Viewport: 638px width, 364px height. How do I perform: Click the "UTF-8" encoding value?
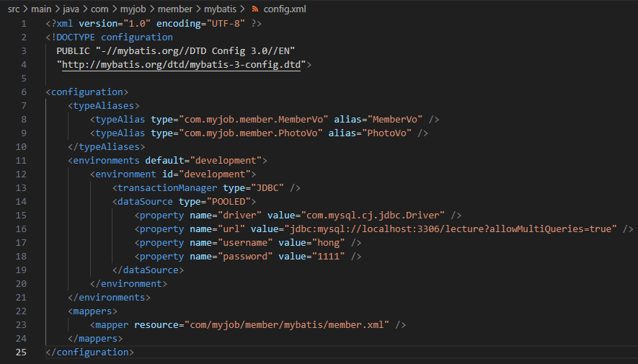(226, 24)
